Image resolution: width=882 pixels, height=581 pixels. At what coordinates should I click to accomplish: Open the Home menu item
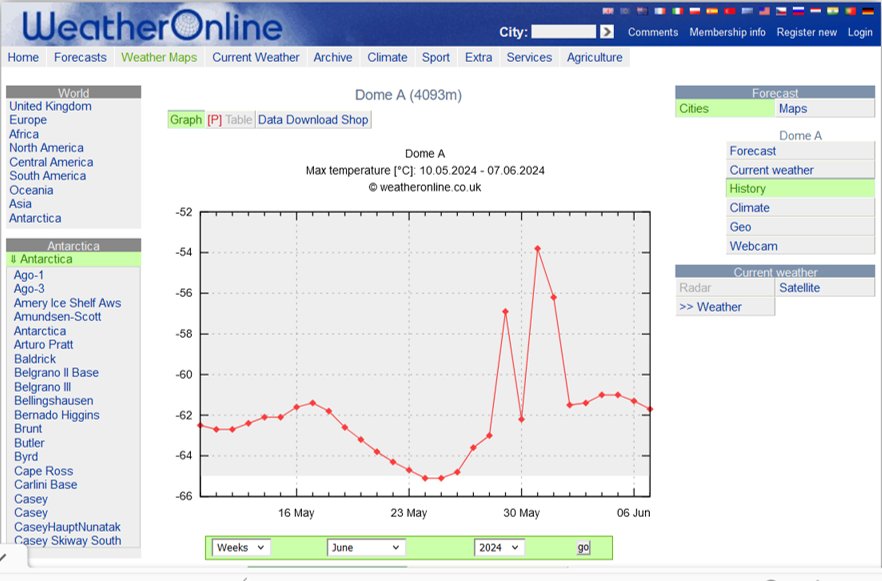[23, 57]
